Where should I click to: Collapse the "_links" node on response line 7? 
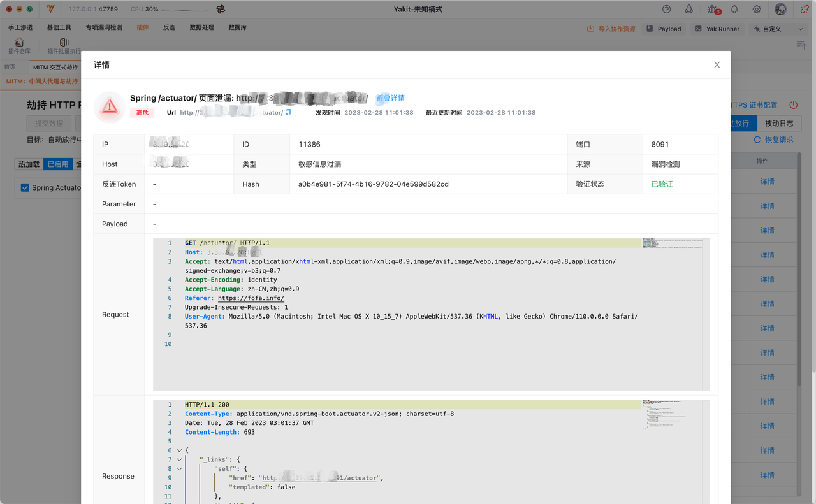(x=179, y=459)
